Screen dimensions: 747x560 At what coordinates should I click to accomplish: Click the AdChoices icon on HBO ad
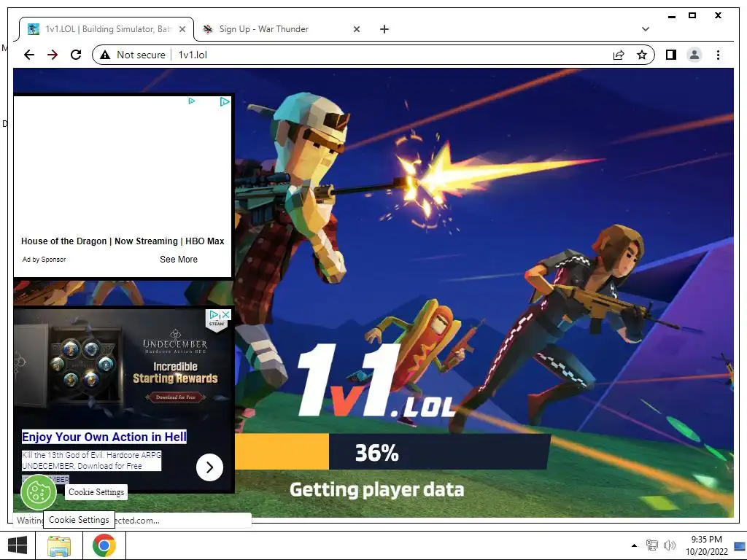point(225,101)
